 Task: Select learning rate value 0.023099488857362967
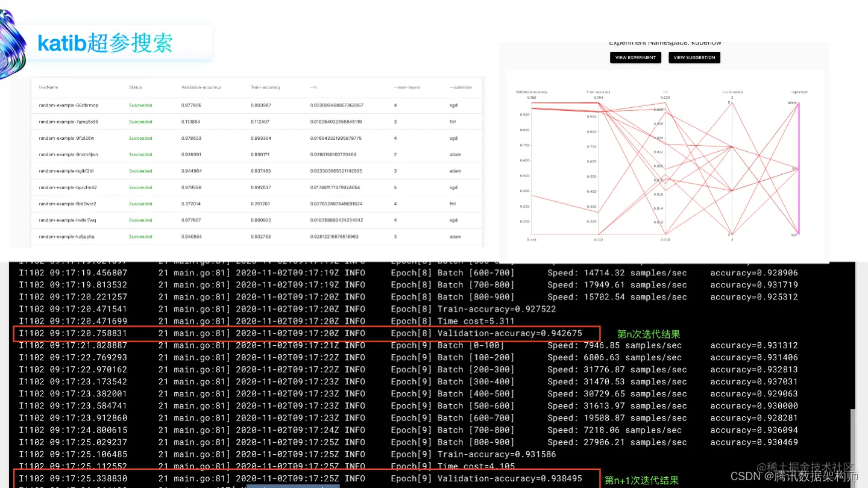[337, 105]
